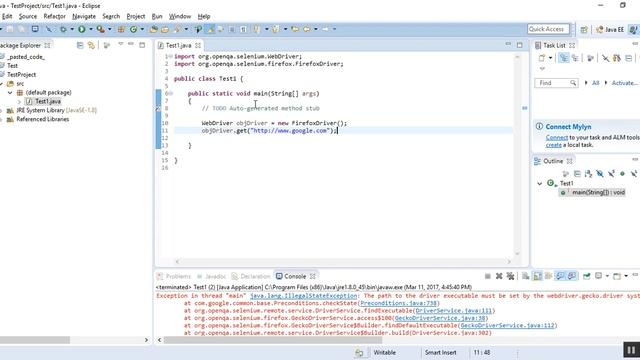Click the External Tools run icon
Image resolution: width=640 pixels, height=360 pixels.
coord(100,29)
